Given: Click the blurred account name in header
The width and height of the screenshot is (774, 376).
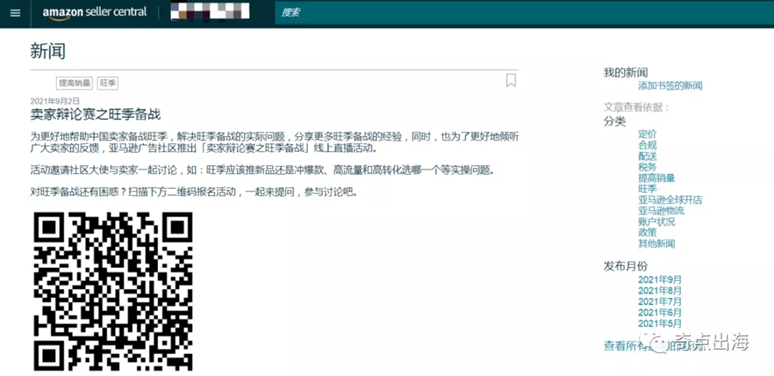Looking at the screenshot, I should (x=210, y=12).
